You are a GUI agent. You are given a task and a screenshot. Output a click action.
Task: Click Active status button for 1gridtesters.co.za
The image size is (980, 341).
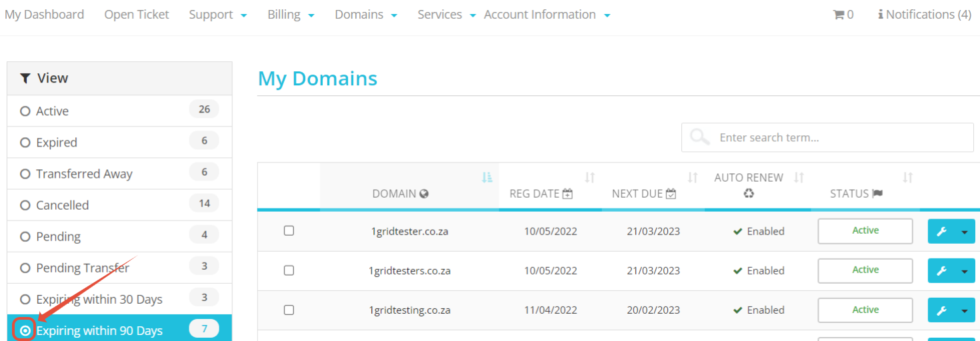click(865, 270)
